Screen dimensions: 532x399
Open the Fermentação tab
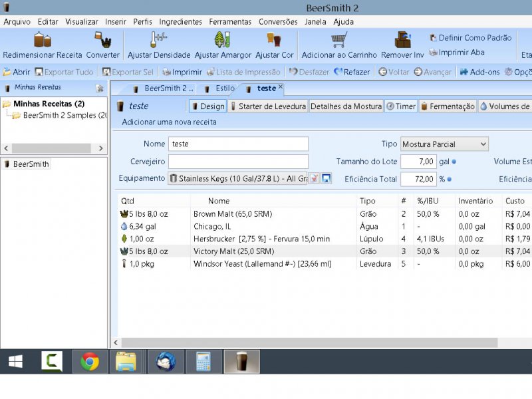(x=448, y=106)
